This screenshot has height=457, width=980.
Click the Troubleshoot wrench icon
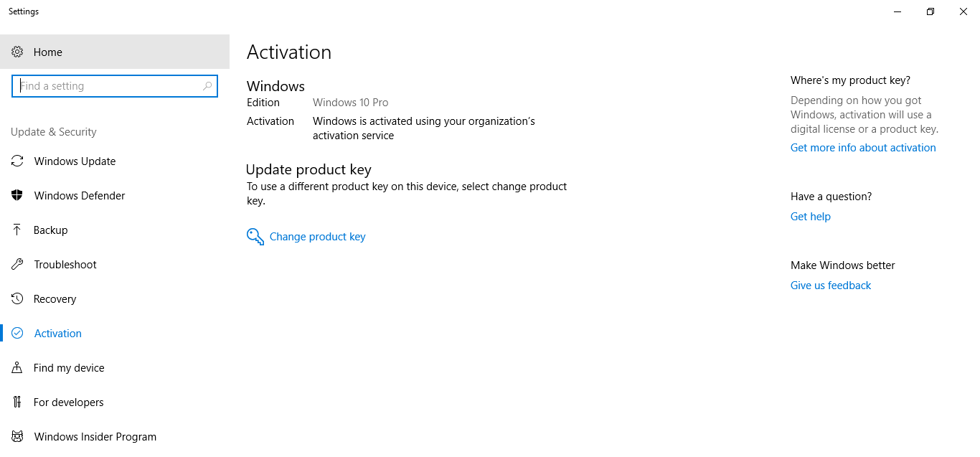coord(17,265)
